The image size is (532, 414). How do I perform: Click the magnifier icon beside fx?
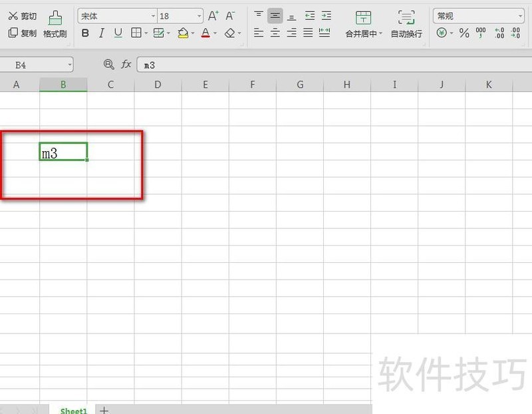[108, 64]
